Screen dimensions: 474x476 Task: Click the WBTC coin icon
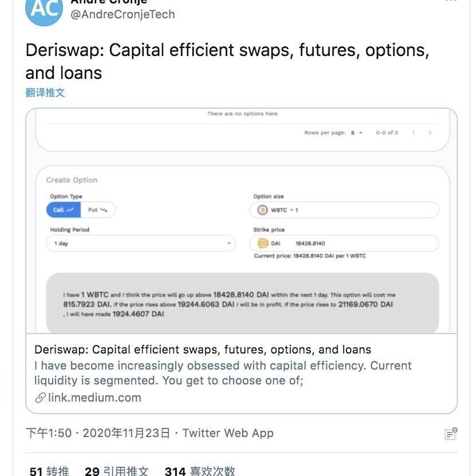(x=263, y=210)
